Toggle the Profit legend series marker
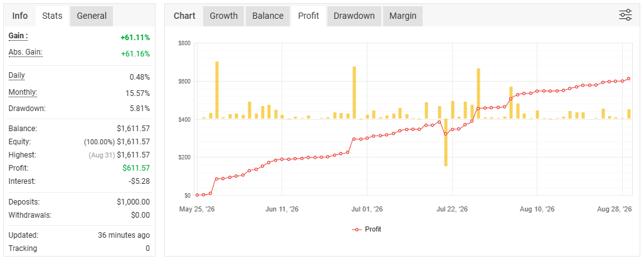The width and height of the screenshot is (644, 261). (x=357, y=230)
